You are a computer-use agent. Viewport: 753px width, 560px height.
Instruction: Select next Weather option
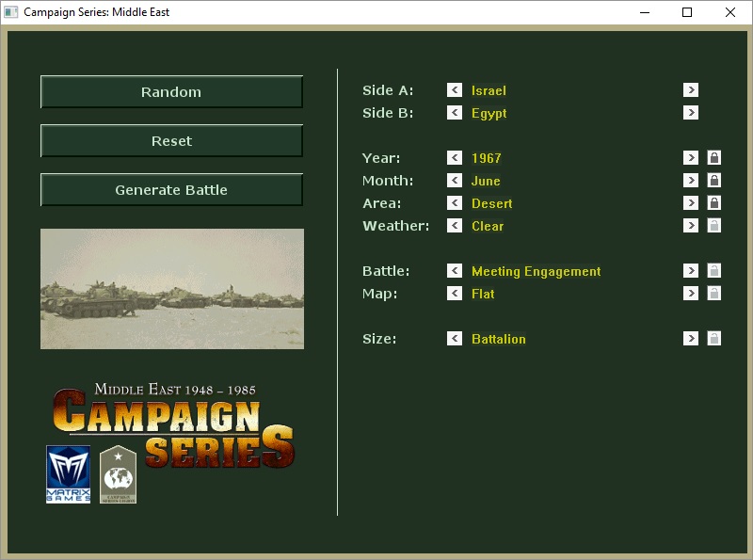691,225
